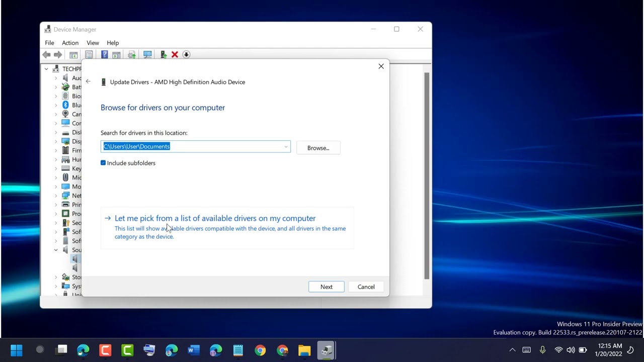Open Word from the taskbar

[194, 350]
